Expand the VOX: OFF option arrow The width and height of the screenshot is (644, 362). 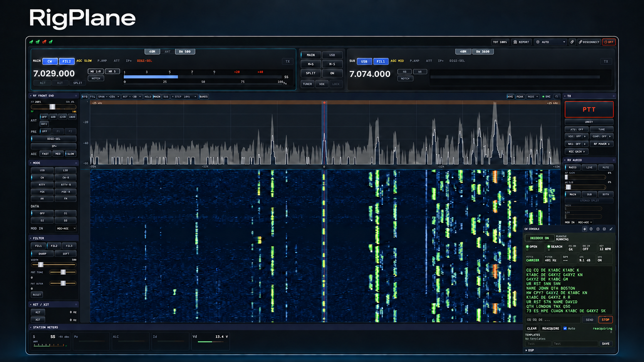[585, 137]
